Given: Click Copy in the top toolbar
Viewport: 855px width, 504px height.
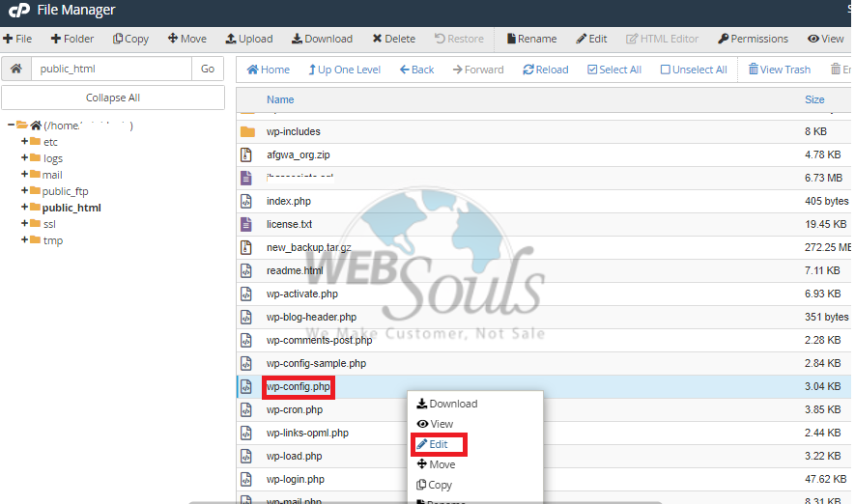Looking at the screenshot, I should (x=130, y=39).
